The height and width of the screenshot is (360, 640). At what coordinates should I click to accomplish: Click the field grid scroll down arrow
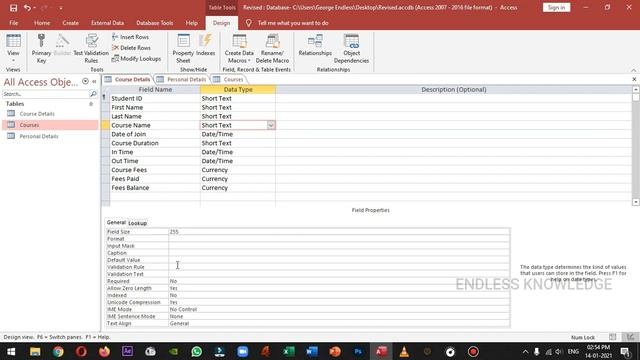(636, 202)
